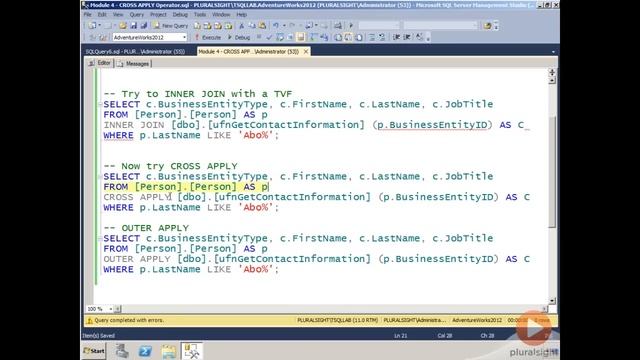Open the Query menu
This screenshot has height=360, width=640.
click(x=137, y=15)
